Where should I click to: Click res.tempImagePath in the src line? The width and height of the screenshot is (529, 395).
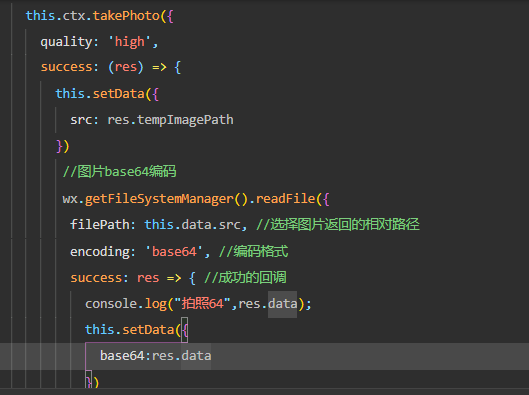click(170, 120)
